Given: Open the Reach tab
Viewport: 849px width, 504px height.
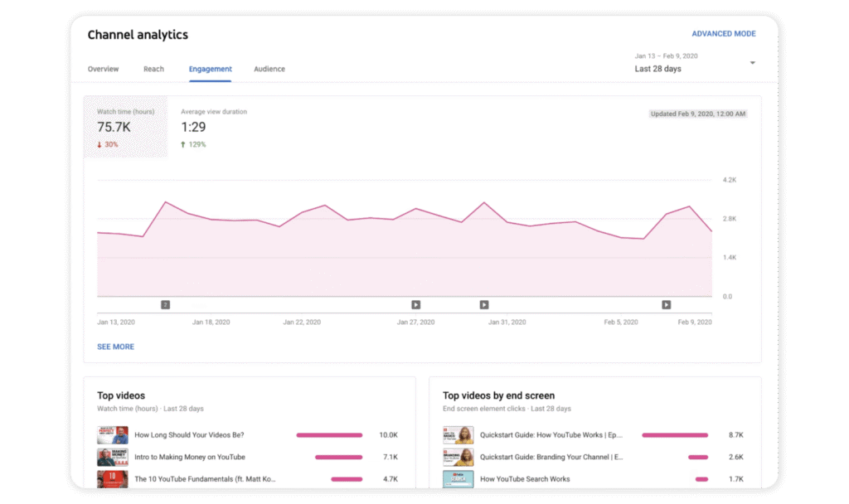Looking at the screenshot, I should [153, 69].
